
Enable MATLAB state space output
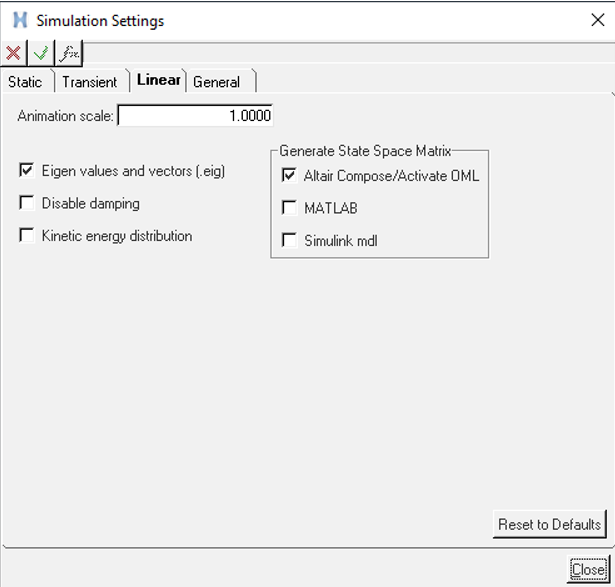tap(289, 208)
